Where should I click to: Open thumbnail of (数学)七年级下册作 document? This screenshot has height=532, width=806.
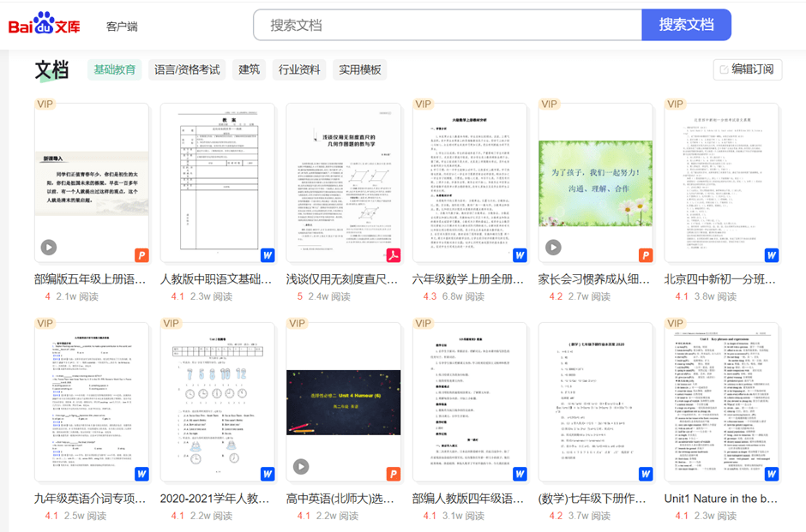pos(596,402)
